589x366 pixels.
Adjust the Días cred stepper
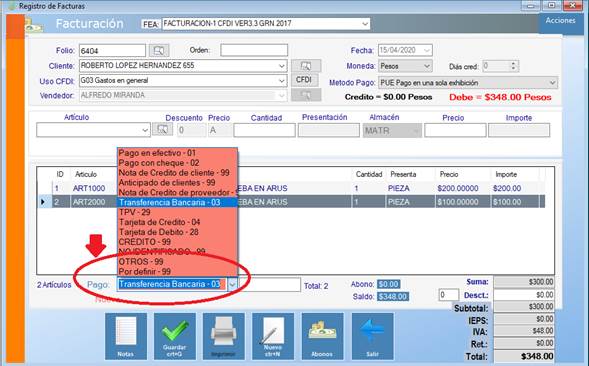513,66
